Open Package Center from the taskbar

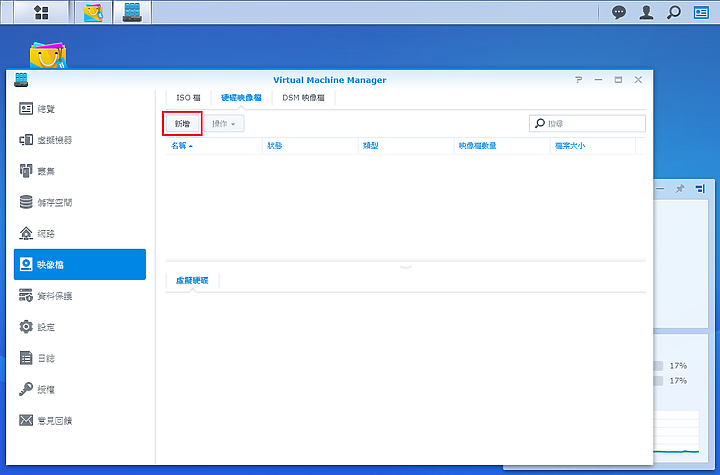pos(94,12)
